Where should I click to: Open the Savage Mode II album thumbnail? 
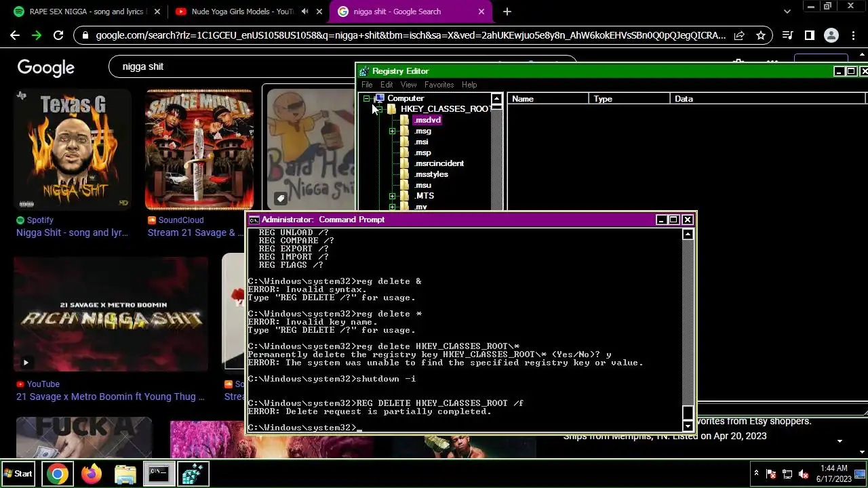coord(199,149)
